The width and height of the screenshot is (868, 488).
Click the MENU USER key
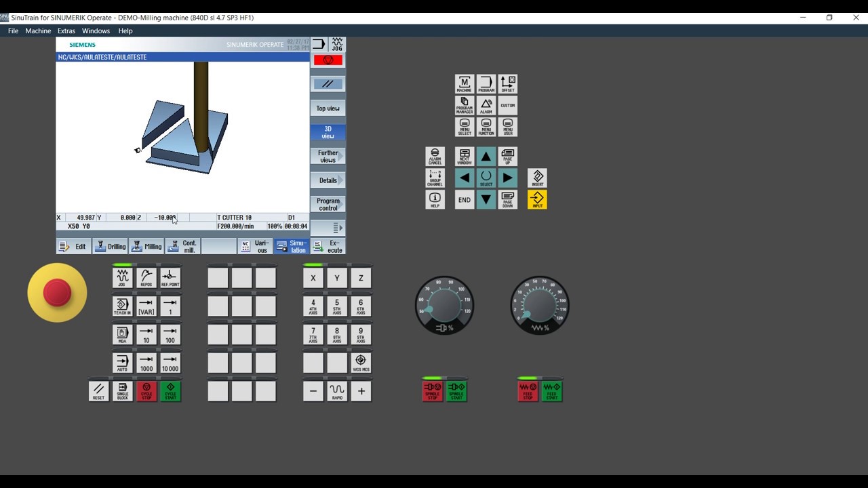(x=507, y=127)
